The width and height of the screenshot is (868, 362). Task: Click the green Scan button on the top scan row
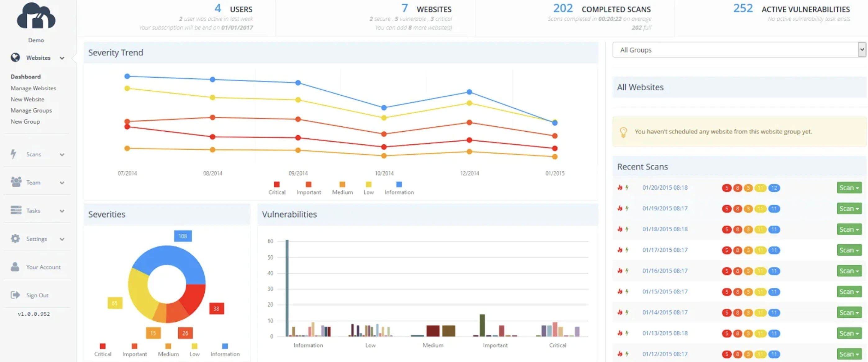click(x=849, y=188)
